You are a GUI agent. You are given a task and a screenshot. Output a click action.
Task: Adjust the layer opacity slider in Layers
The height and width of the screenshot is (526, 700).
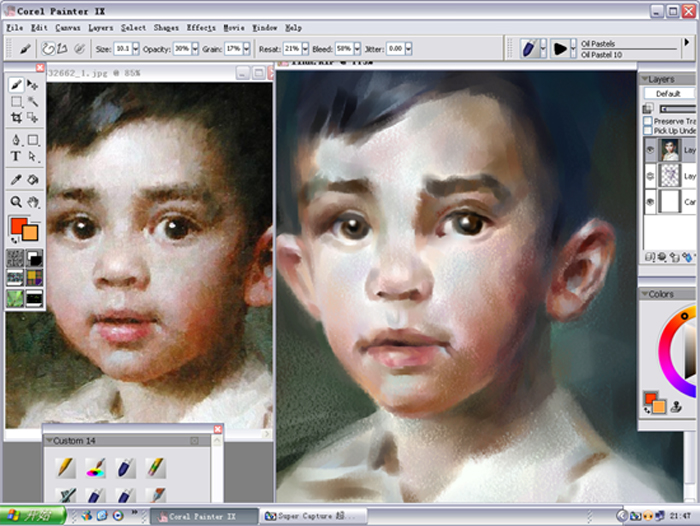click(677, 109)
